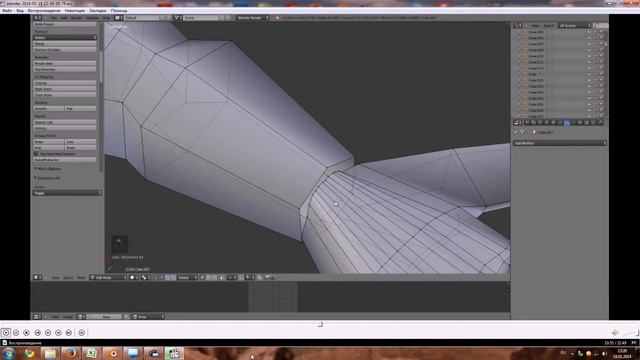
Task: Open the Edit Mode selector dropdown
Action: point(108,278)
